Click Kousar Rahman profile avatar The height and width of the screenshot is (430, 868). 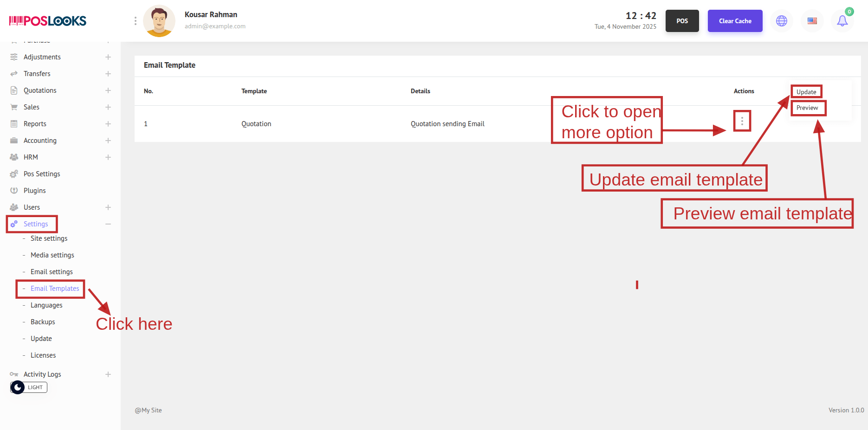(159, 21)
